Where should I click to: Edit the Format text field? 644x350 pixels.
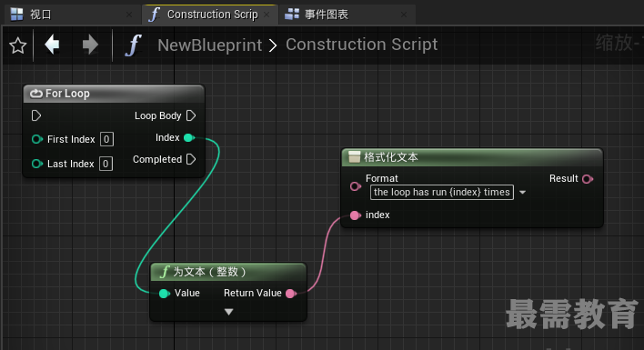(441, 193)
